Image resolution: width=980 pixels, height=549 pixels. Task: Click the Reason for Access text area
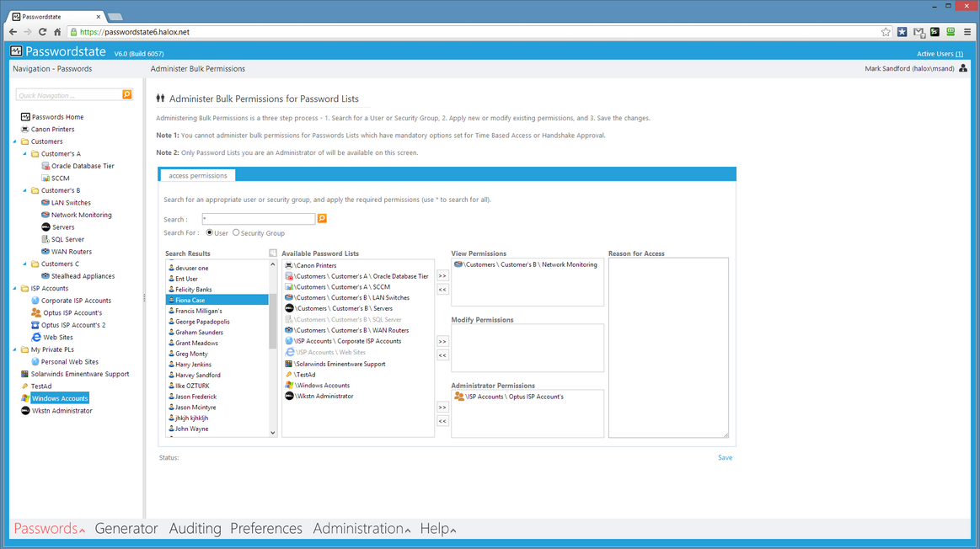(x=668, y=348)
